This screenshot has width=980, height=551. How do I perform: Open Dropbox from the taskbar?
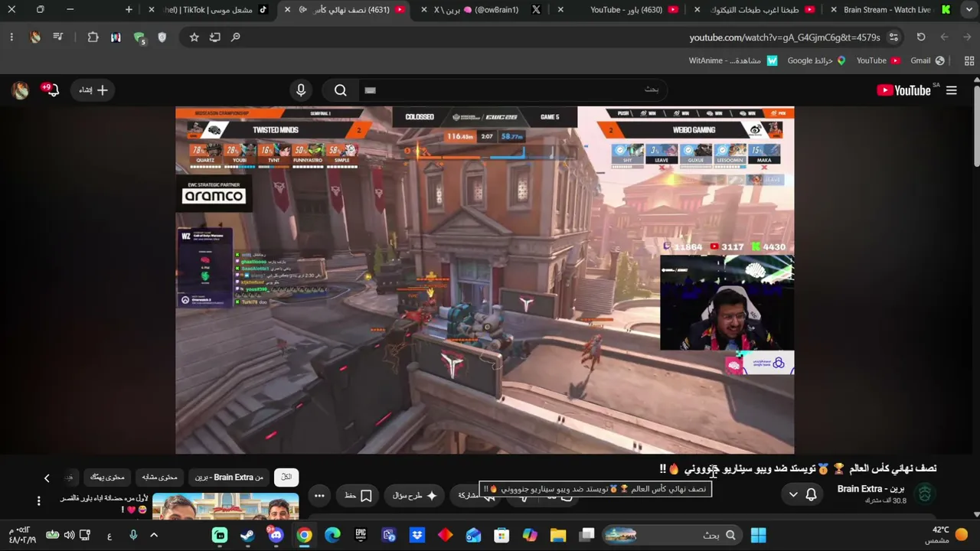point(417,535)
